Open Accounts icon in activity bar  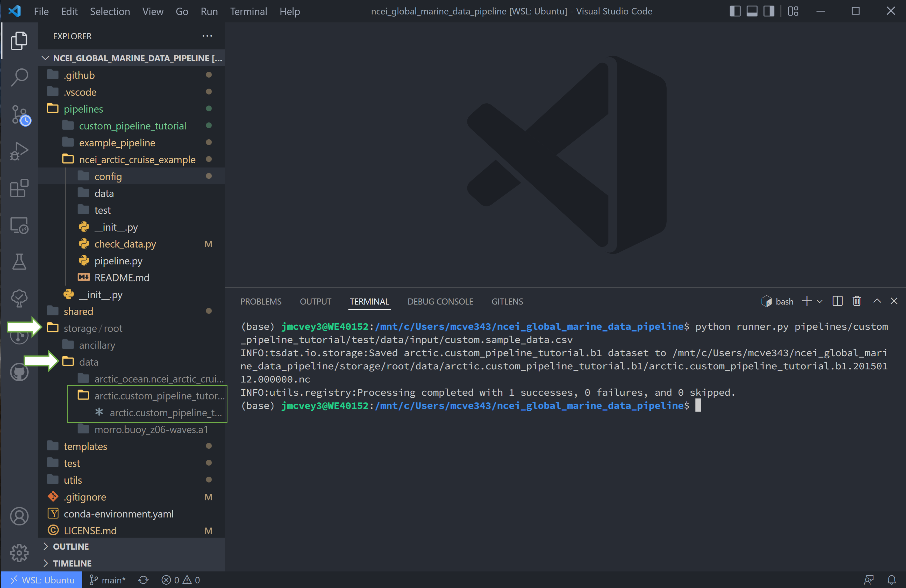pyautogui.click(x=19, y=516)
